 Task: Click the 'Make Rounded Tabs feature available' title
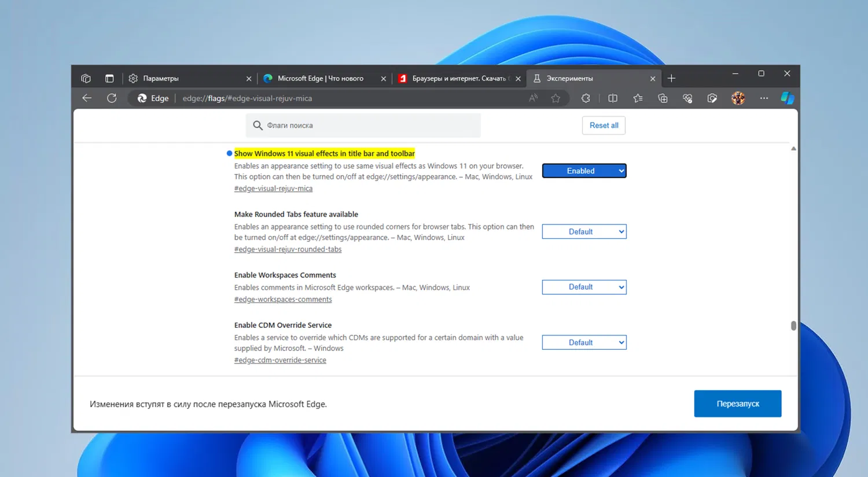(x=296, y=215)
